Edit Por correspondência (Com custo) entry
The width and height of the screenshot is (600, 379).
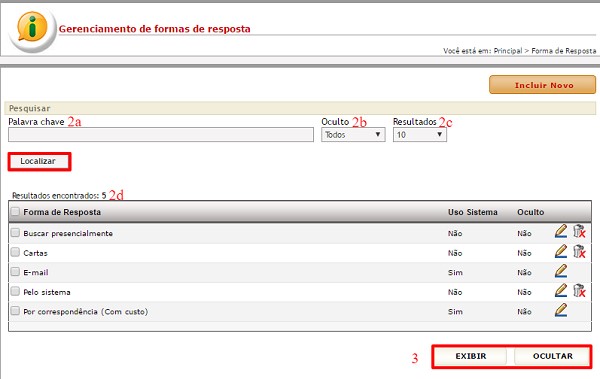561,310
